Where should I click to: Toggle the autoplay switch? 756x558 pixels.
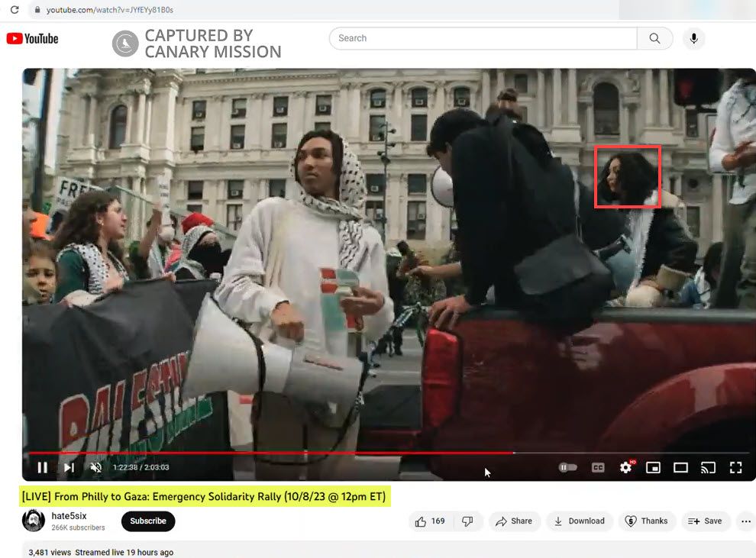[x=567, y=467]
